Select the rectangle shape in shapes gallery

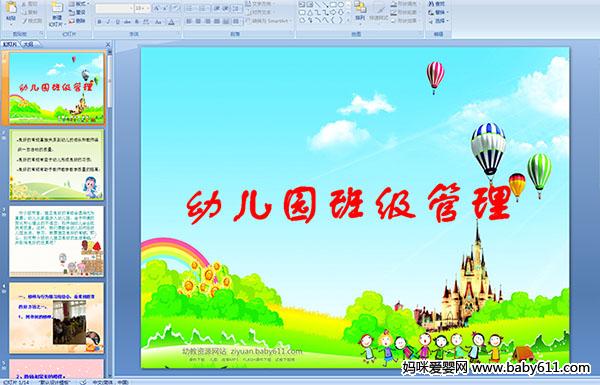pos(334,5)
